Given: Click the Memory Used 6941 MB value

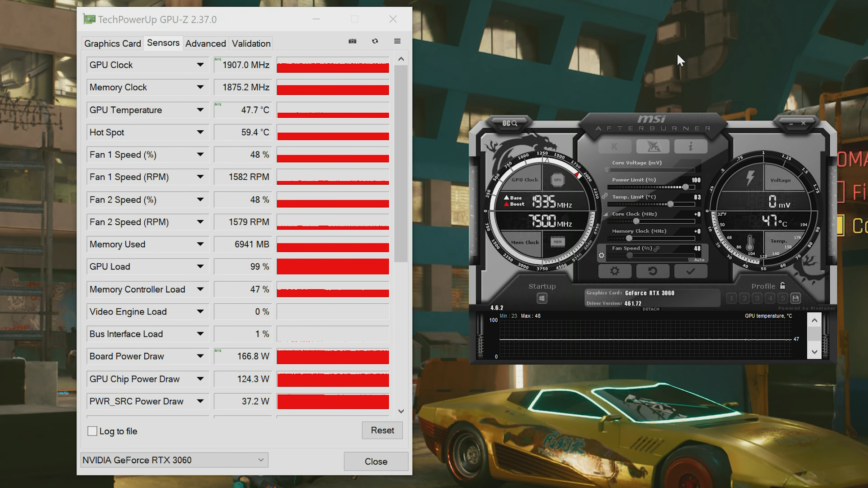Looking at the screenshot, I should (x=243, y=244).
